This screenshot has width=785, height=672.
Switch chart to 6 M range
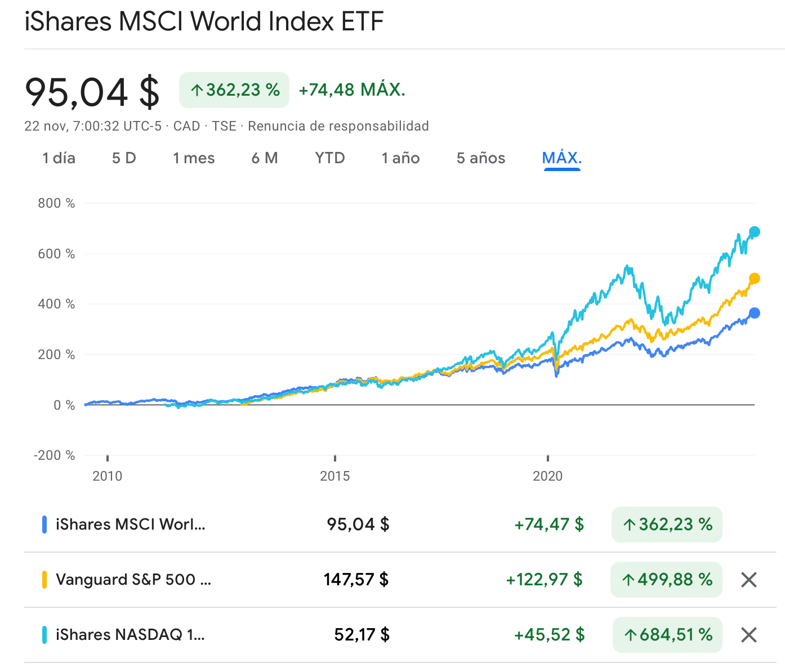click(265, 158)
